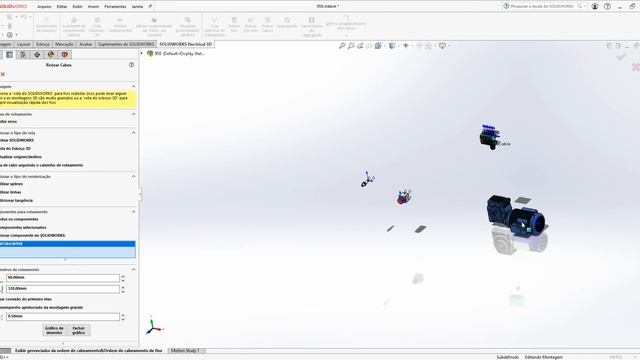Select the motor model in the viewport
This screenshot has height=360, width=640.
click(x=517, y=216)
